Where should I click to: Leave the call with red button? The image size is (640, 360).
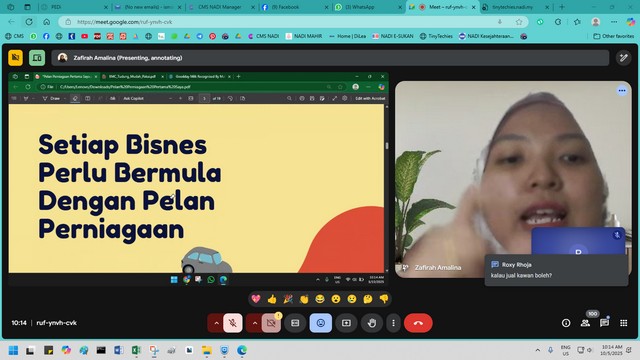[x=418, y=323]
